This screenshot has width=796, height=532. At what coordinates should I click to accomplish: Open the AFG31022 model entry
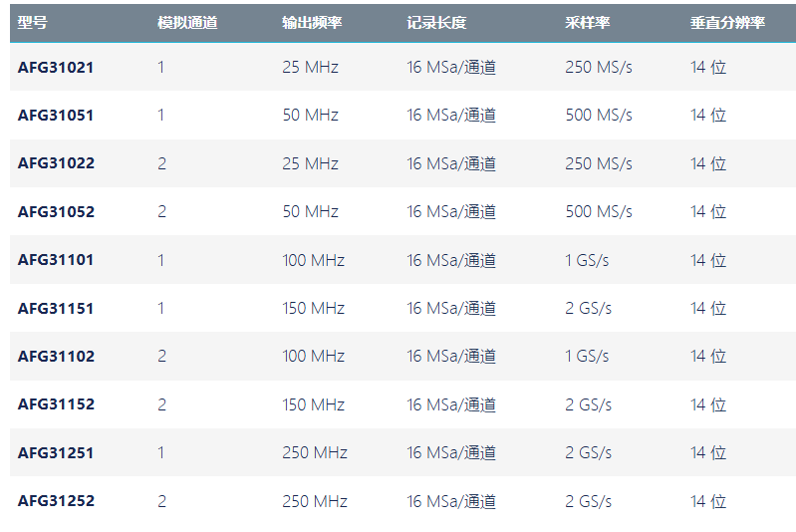pyautogui.click(x=56, y=163)
